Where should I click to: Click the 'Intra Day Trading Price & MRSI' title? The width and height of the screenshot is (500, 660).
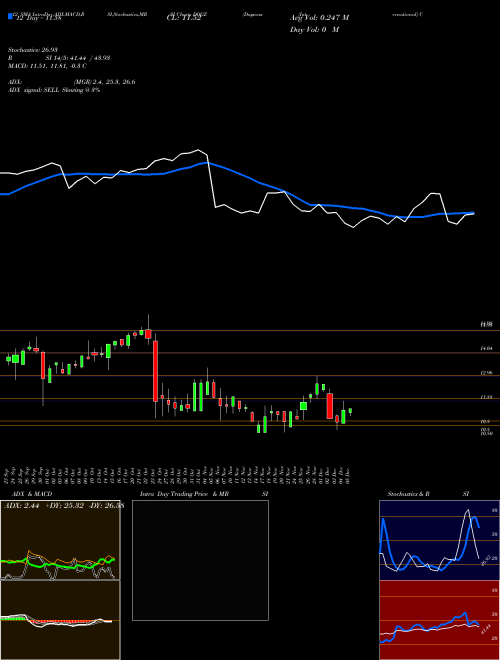(x=204, y=494)
